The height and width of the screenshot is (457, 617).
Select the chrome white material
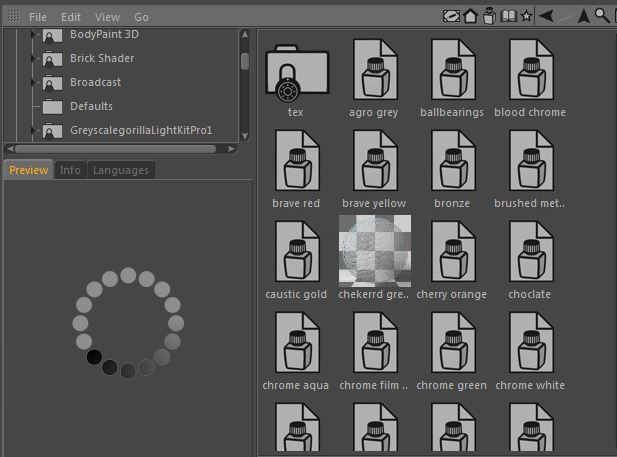[x=531, y=342]
